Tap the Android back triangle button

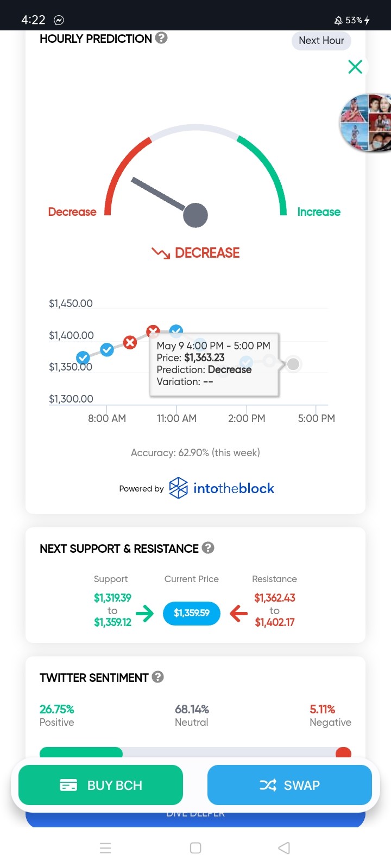pos(284,848)
